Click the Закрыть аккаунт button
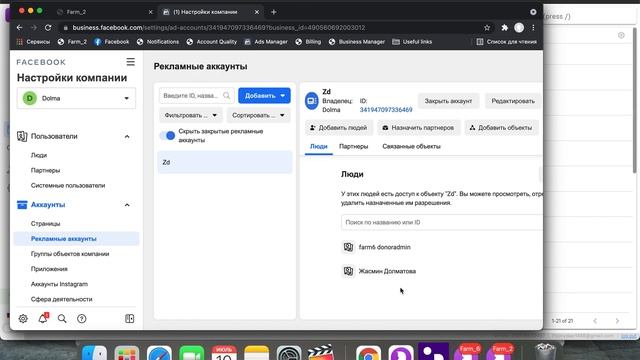The image size is (640, 360). tap(448, 101)
